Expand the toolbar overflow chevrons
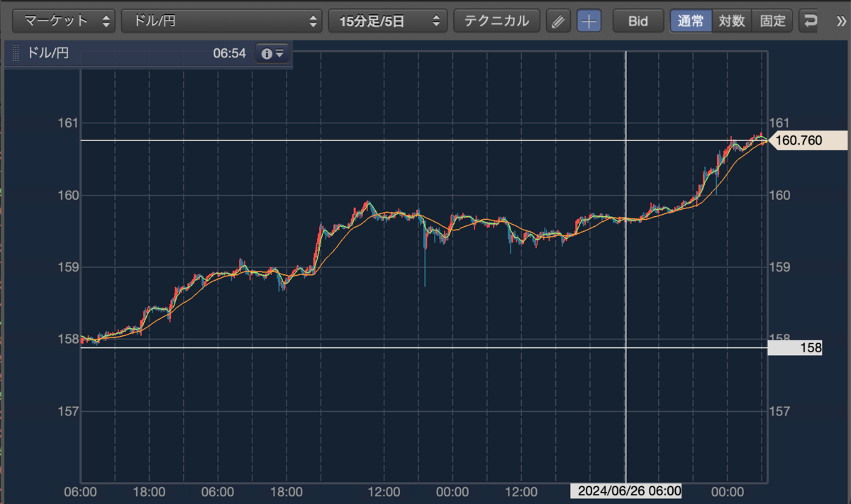 (841, 21)
